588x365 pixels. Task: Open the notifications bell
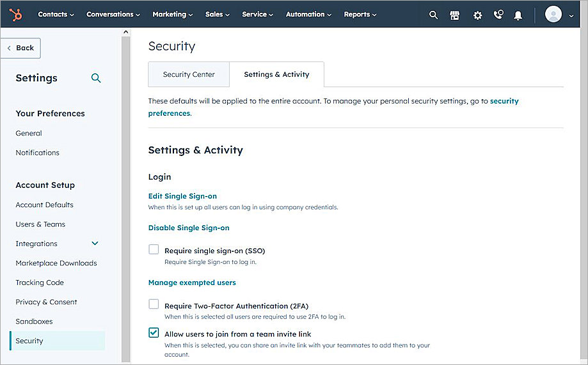point(518,15)
